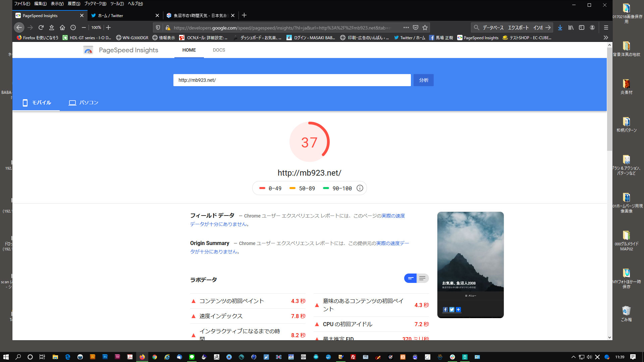Viewport: 644px width, 362px height.
Task: Click Facebook share icon in page preview
Action: coord(445,310)
